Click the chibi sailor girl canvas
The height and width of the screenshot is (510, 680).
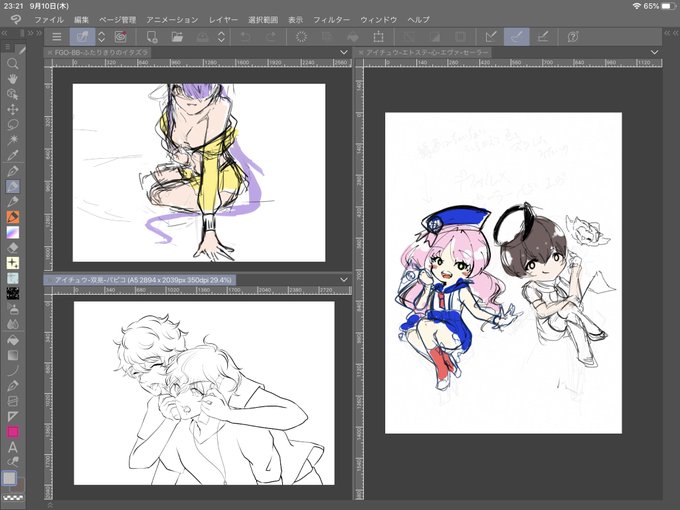click(503, 273)
